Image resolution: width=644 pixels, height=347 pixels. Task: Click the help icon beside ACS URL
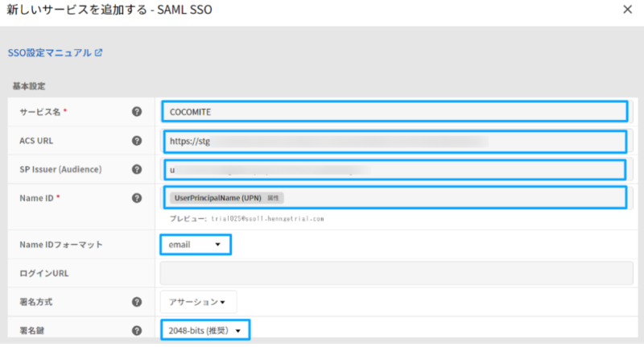click(137, 142)
